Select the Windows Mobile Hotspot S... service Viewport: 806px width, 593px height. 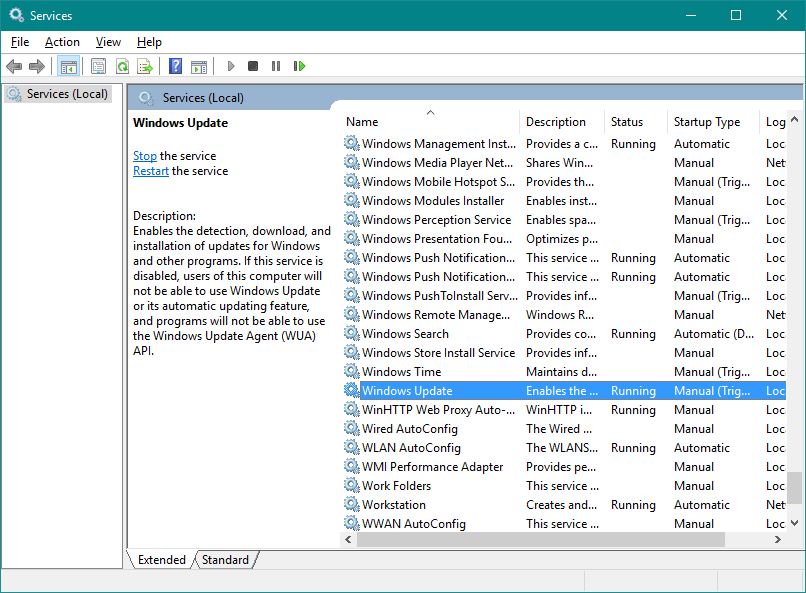click(438, 182)
